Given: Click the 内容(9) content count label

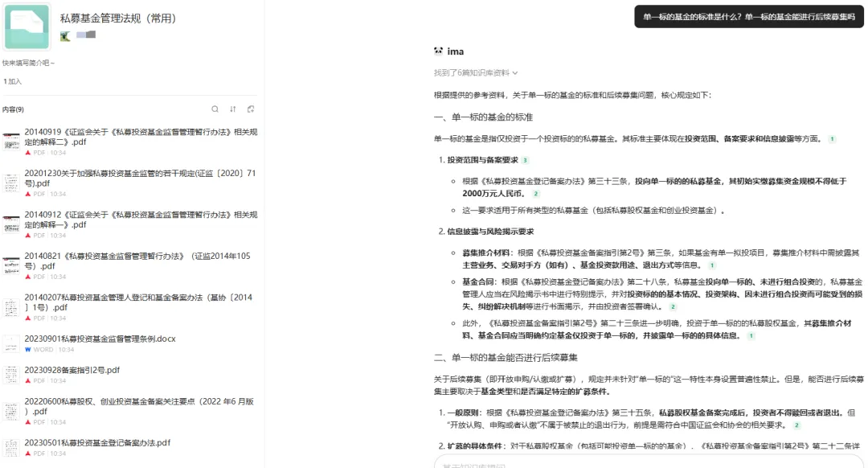Looking at the screenshot, I should (x=14, y=109).
